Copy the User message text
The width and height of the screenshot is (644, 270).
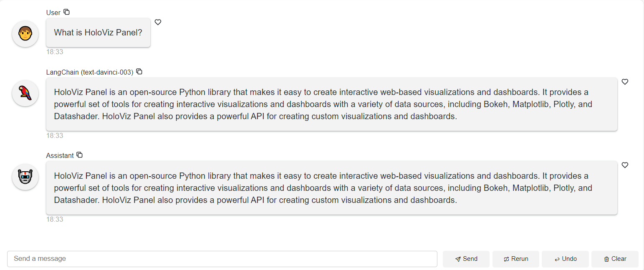pos(67,12)
